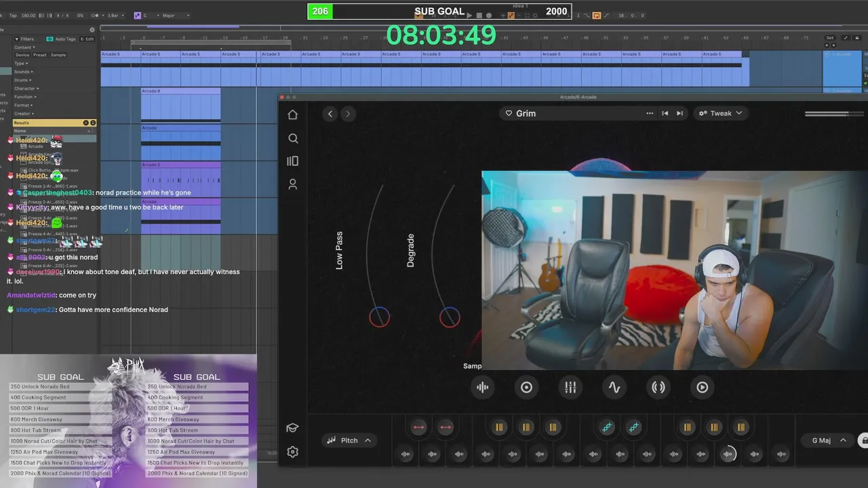Toggle the Sample content filter
Screen dimensions: 868x488
[x=58, y=55]
